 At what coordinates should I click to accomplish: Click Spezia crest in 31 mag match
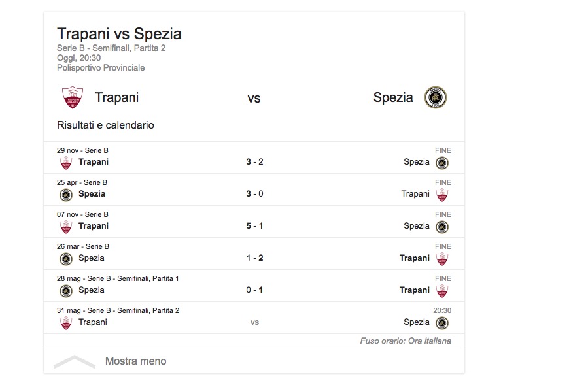443,323
